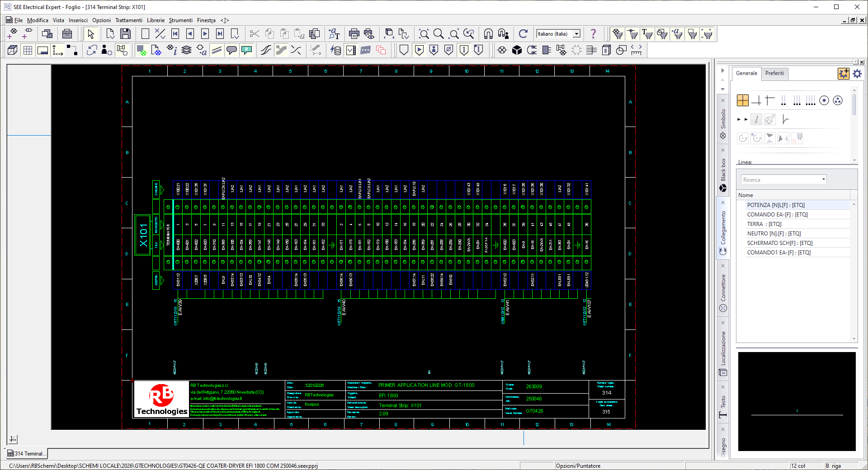Screen dimensions: 868x470
Task: Click the toolbox briefcase icon
Action: (x=67, y=34)
